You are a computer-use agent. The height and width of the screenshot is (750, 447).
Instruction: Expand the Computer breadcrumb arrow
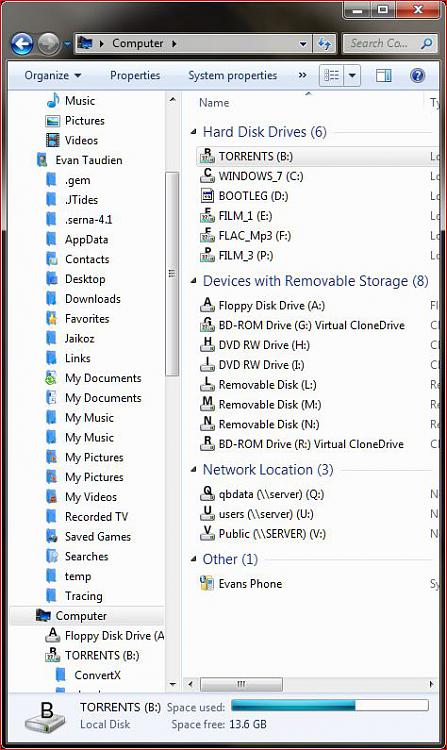tap(174, 44)
